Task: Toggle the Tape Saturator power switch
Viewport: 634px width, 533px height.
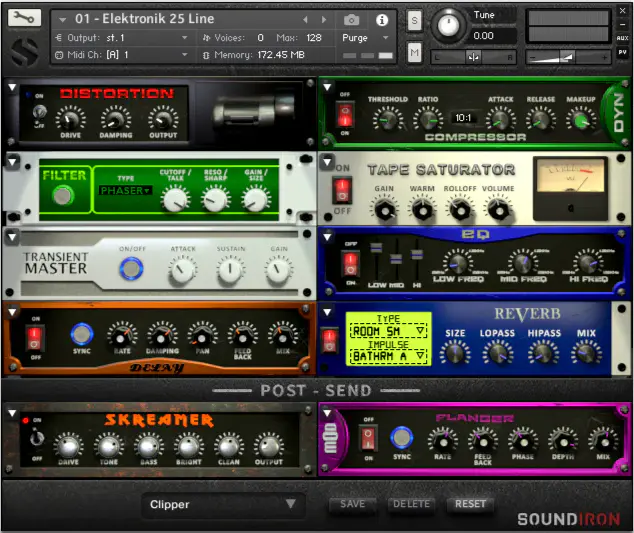Action: click(x=343, y=189)
